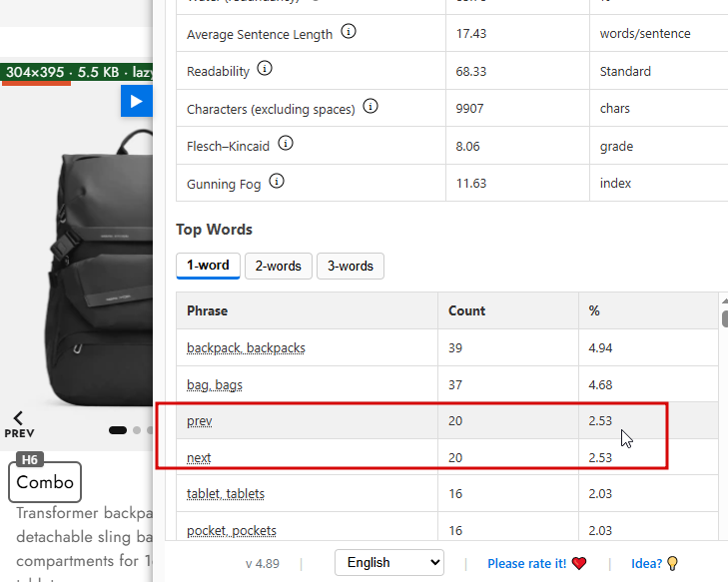
Task: Click info icon for Characters (excluding spaces)
Action: point(370,106)
